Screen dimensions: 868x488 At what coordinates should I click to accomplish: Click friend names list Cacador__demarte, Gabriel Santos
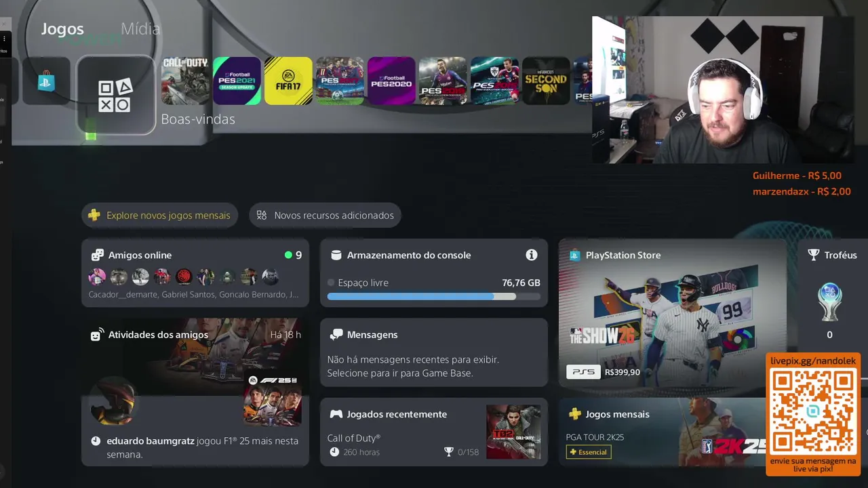pyautogui.click(x=193, y=295)
